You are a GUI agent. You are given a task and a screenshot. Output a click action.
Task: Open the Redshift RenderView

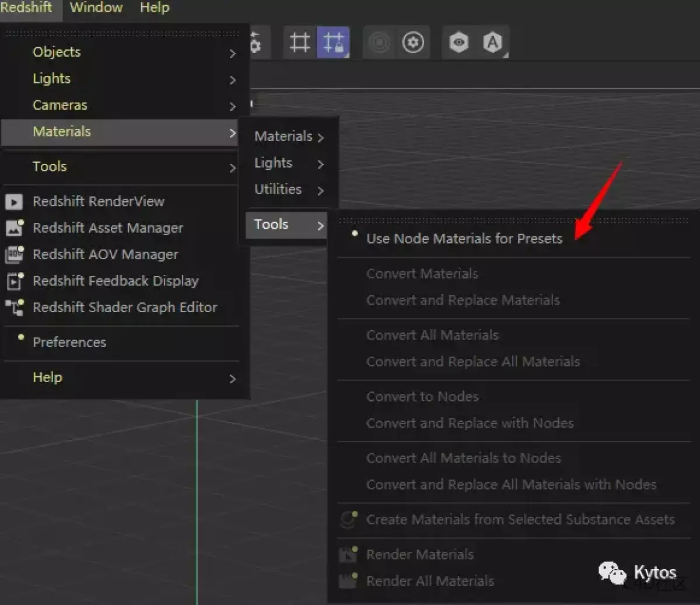[98, 201]
